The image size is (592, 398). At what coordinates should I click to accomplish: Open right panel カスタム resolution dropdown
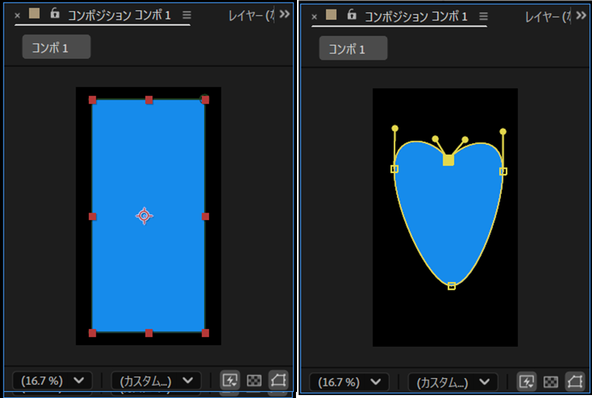tap(453, 382)
